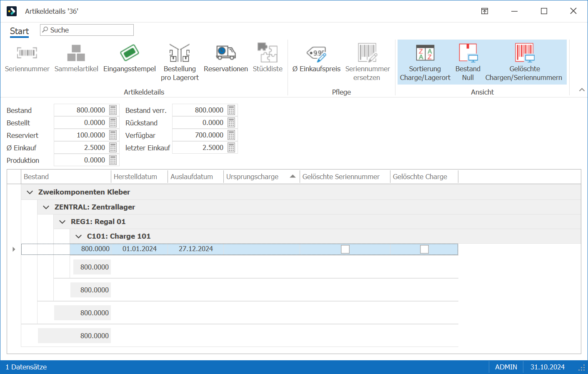Toggle Sortierung Charge/Lagerort view
Screen dimensions: 588x374
coord(425,62)
